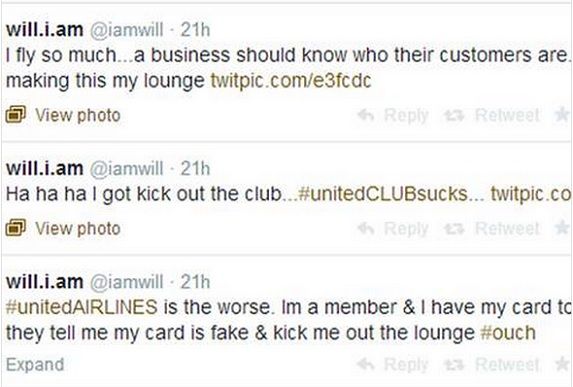This screenshot has width=573, height=387.
Task: Favorite the 'kick out the club' tweet with the star
Action: tap(563, 228)
